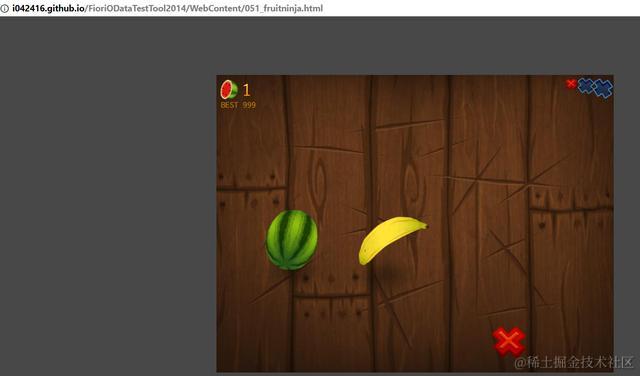Click the yellow banana
The image size is (640, 376).
[392, 240]
